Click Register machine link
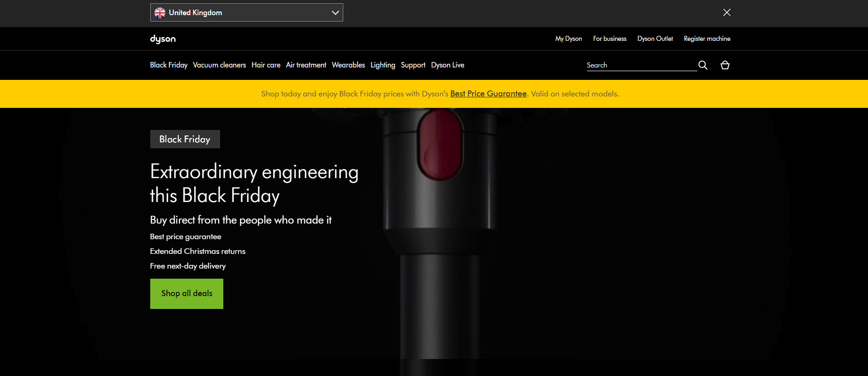 pyautogui.click(x=707, y=39)
